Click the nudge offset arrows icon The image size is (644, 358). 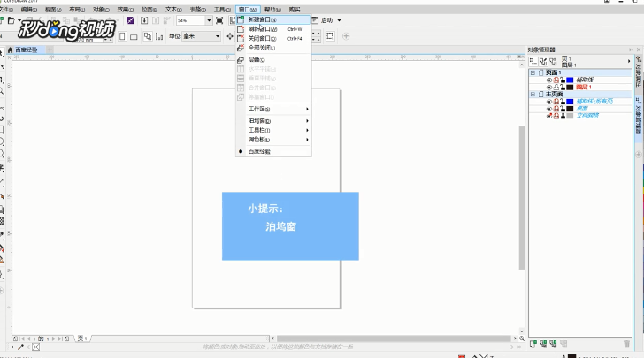click(230, 36)
